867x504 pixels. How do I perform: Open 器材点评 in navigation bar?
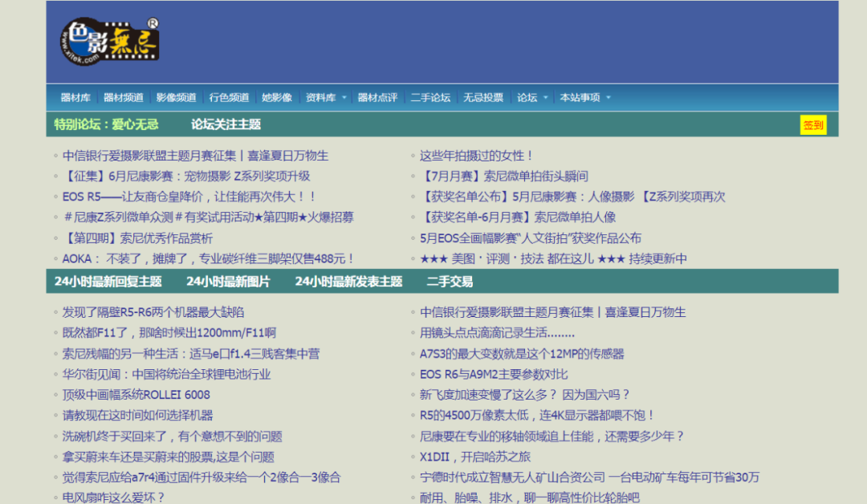click(x=377, y=98)
